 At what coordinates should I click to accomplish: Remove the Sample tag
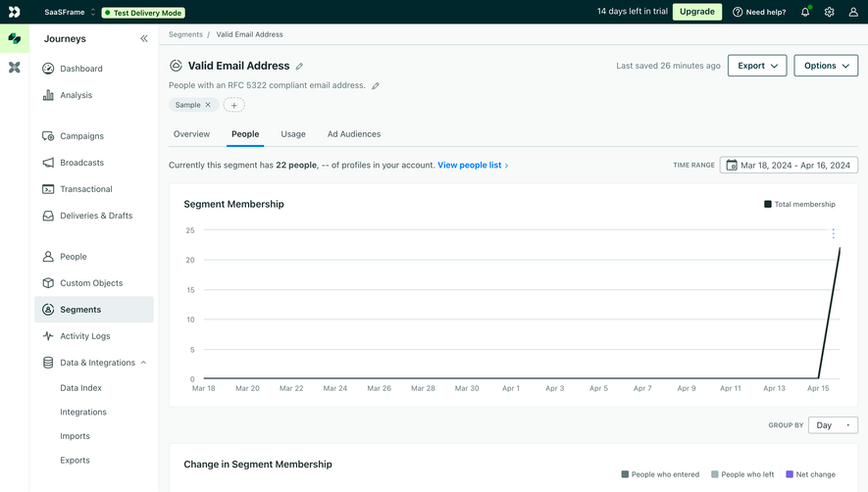tap(208, 105)
